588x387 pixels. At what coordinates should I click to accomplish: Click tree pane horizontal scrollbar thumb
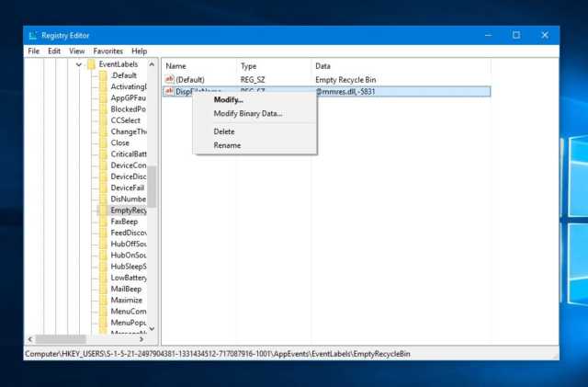pos(61,339)
